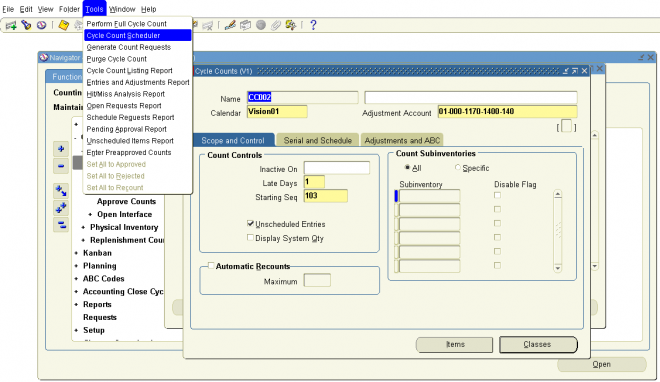Expand the Kanban tree node
Image resolution: width=660 pixels, height=382 pixels.
[76, 253]
